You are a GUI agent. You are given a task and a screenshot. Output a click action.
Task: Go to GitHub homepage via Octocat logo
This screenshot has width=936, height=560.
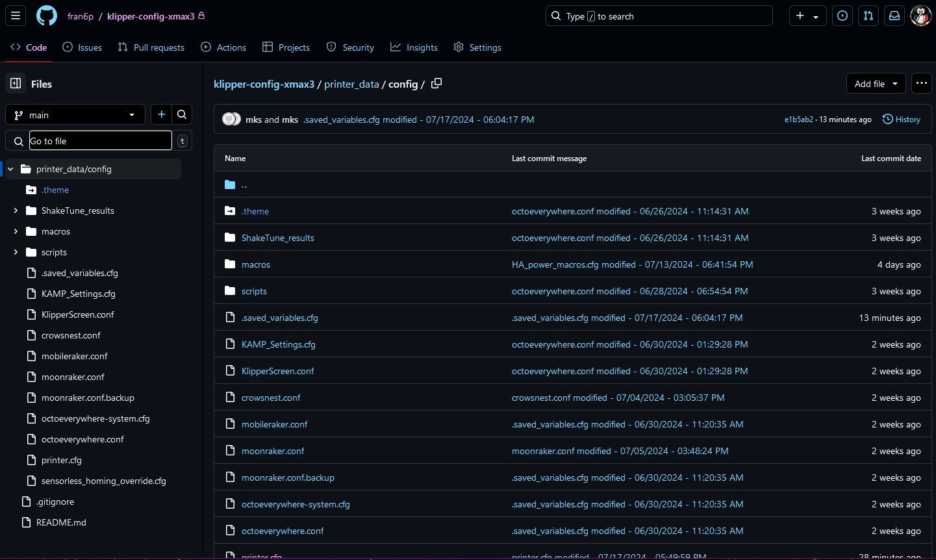click(46, 16)
